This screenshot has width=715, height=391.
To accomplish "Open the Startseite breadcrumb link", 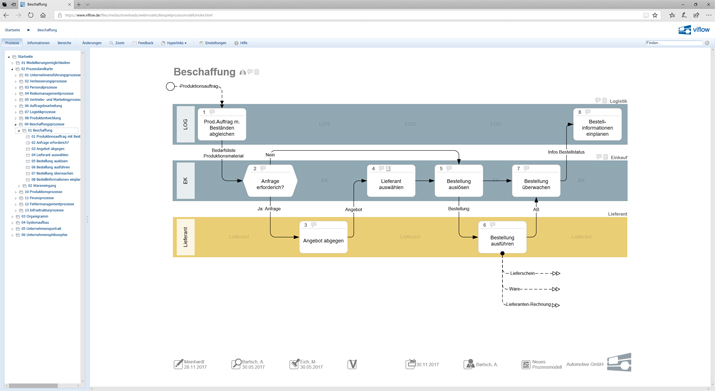I will 12,30.
